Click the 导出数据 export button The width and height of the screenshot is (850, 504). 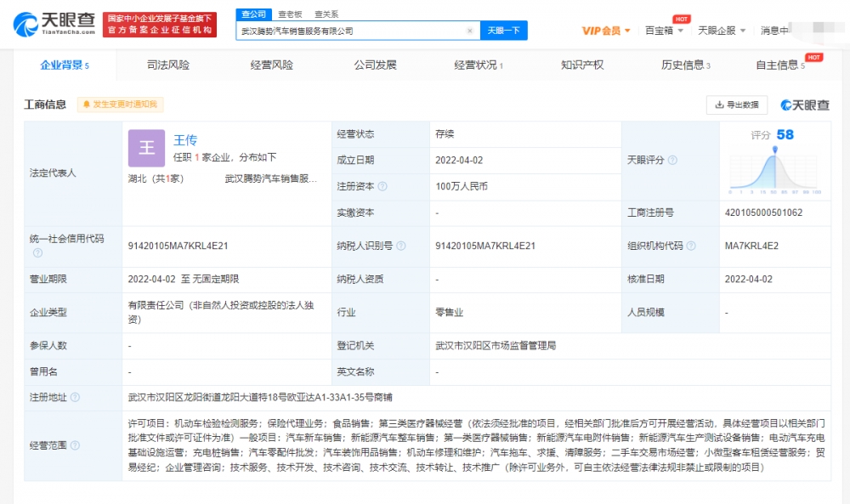point(737,105)
